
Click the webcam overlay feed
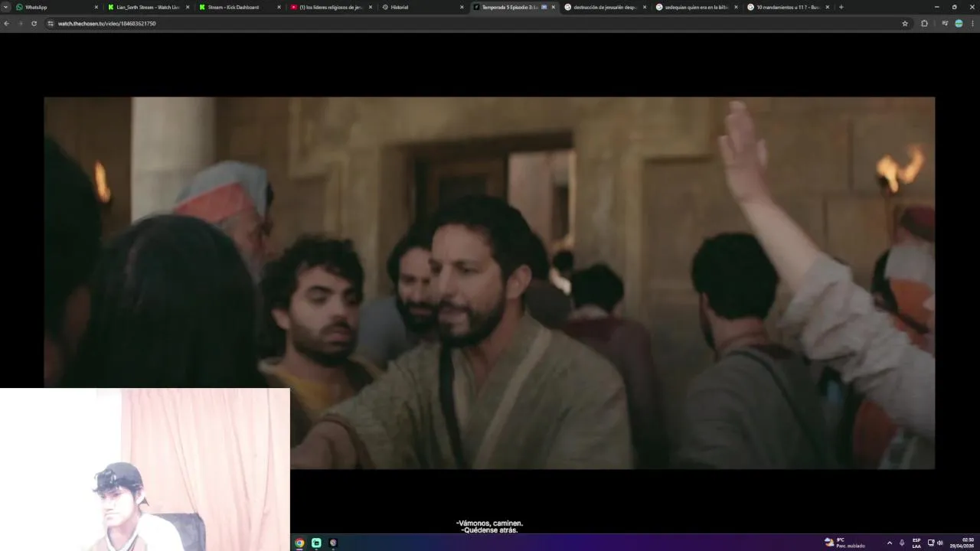coord(145,469)
